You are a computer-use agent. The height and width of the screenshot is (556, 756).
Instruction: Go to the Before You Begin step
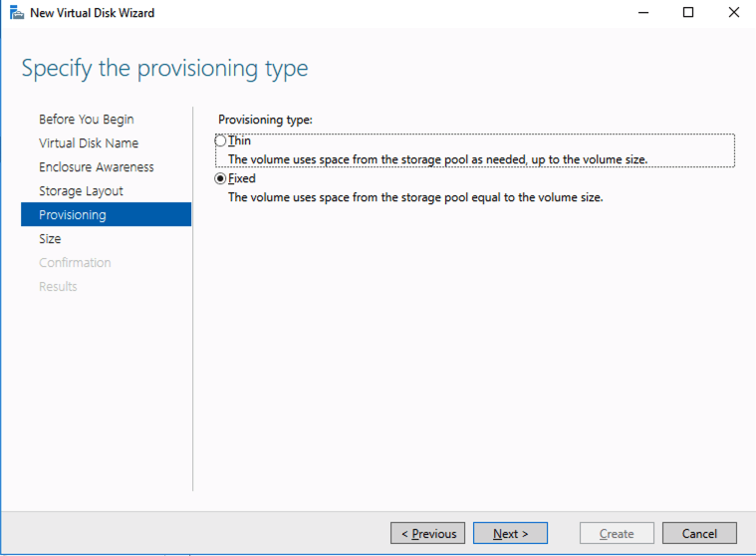[86, 120]
